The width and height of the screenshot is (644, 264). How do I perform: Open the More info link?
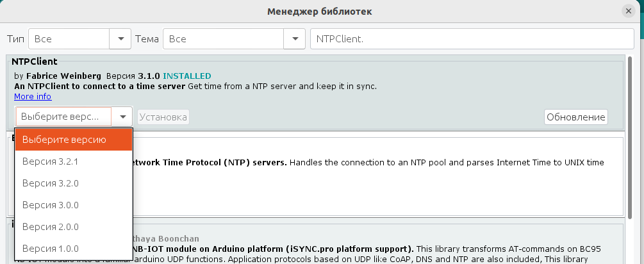pos(33,97)
